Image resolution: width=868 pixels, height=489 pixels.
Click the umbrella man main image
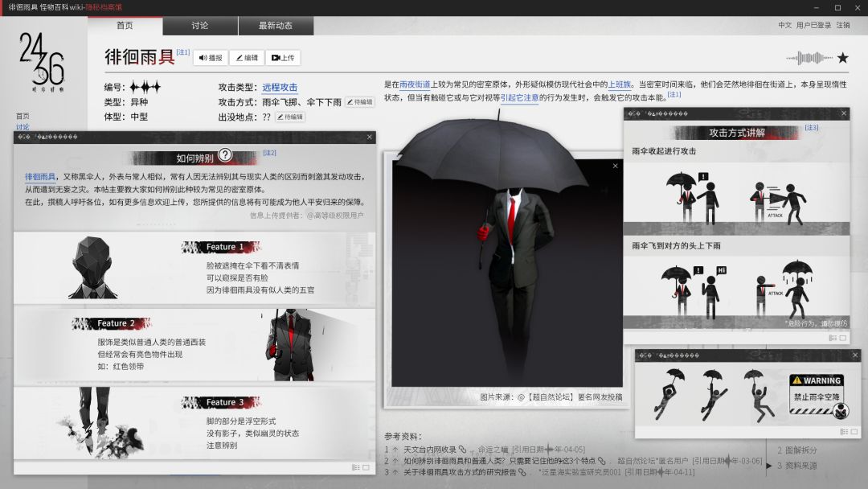[x=506, y=271]
